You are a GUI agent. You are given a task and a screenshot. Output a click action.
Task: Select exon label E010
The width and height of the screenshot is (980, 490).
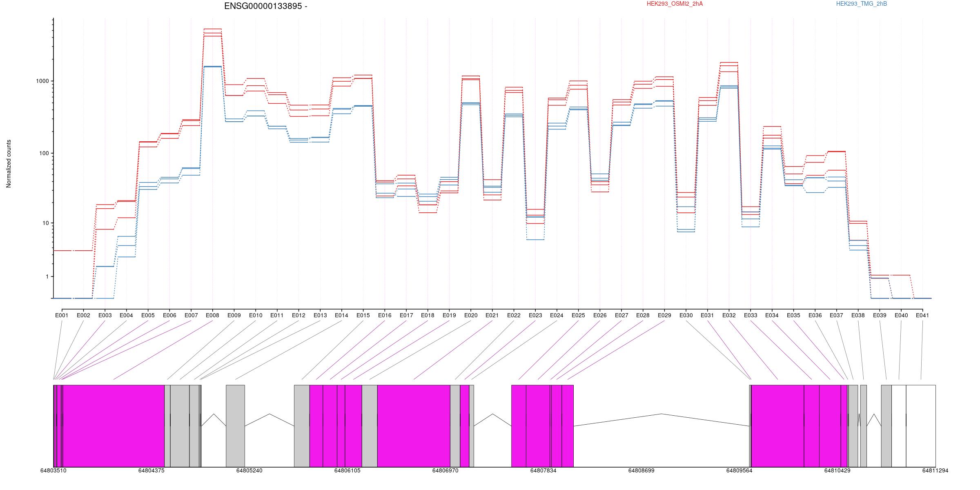pos(256,315)
